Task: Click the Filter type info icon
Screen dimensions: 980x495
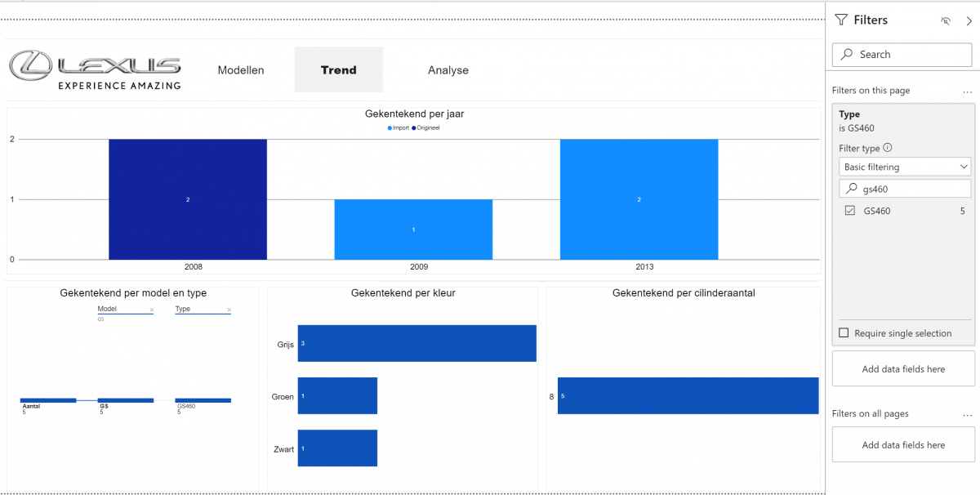Action: 888,148
